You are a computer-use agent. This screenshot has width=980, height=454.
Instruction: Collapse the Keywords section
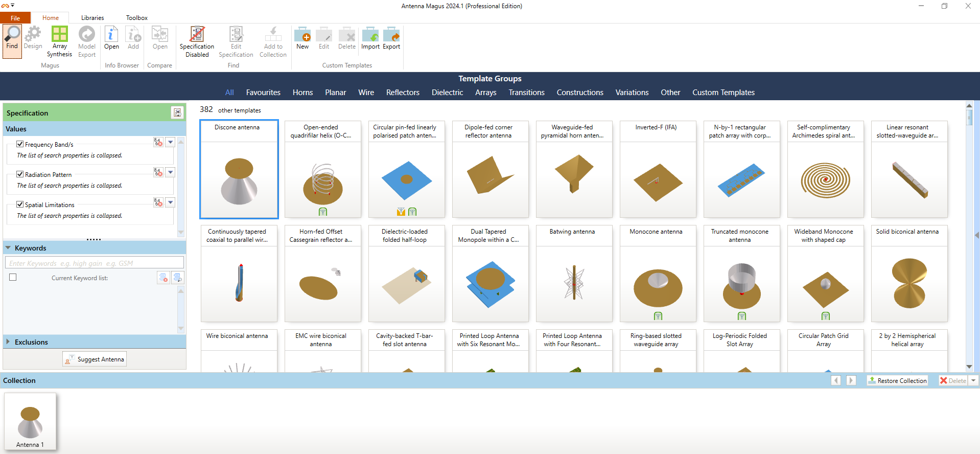tap(8, 248)
